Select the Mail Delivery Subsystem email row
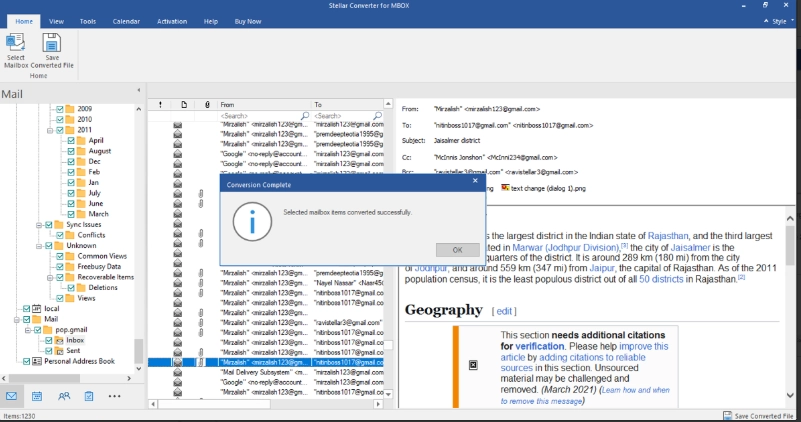801x422 pixels. (266, 372)
